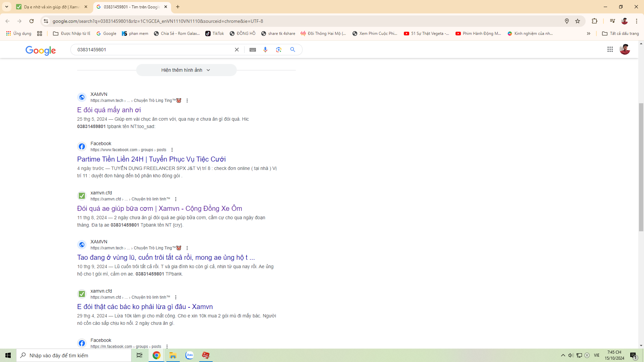
Task: Expand the tab search dropdown arrow
Action: 7,7
